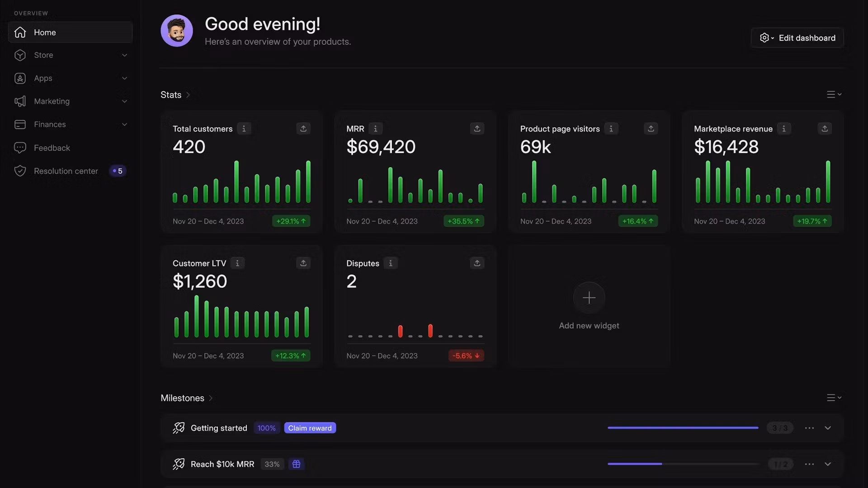
Task: Open the Milestones section layout dropdown
Action: pos(834,398)
